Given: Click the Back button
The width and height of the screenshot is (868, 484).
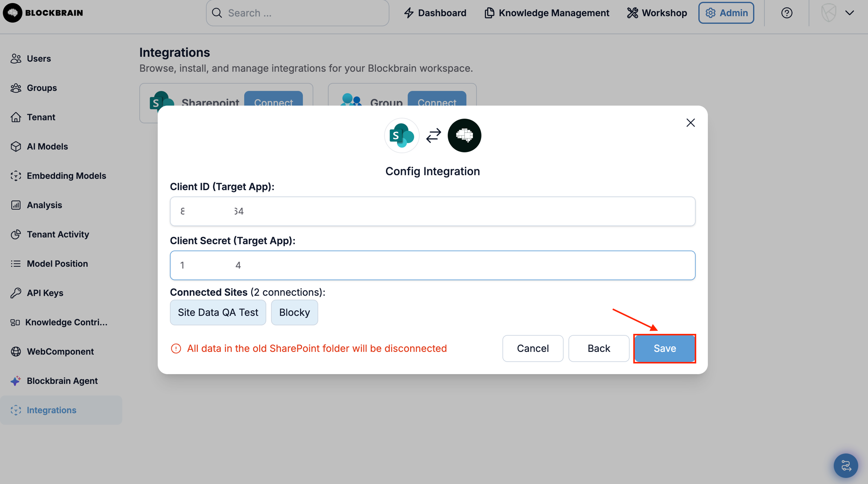Looking at the screenshot, I should tap(599, 349).
